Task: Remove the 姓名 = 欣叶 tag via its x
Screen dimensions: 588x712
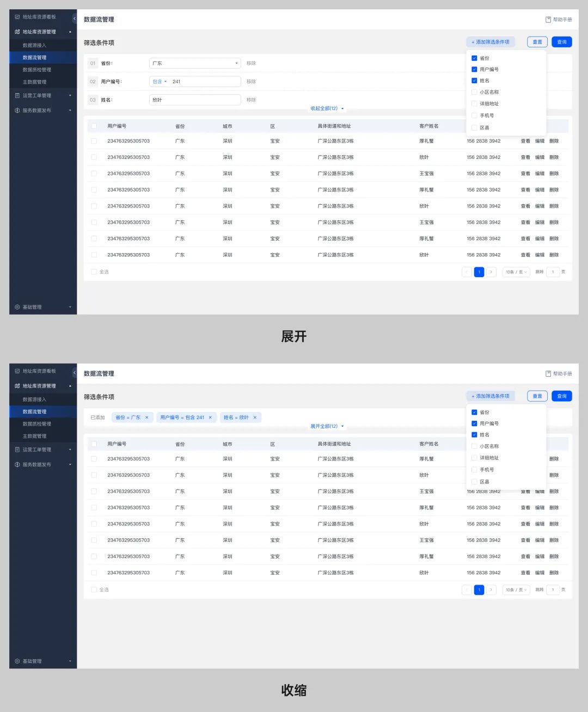Action: (255, 418)
